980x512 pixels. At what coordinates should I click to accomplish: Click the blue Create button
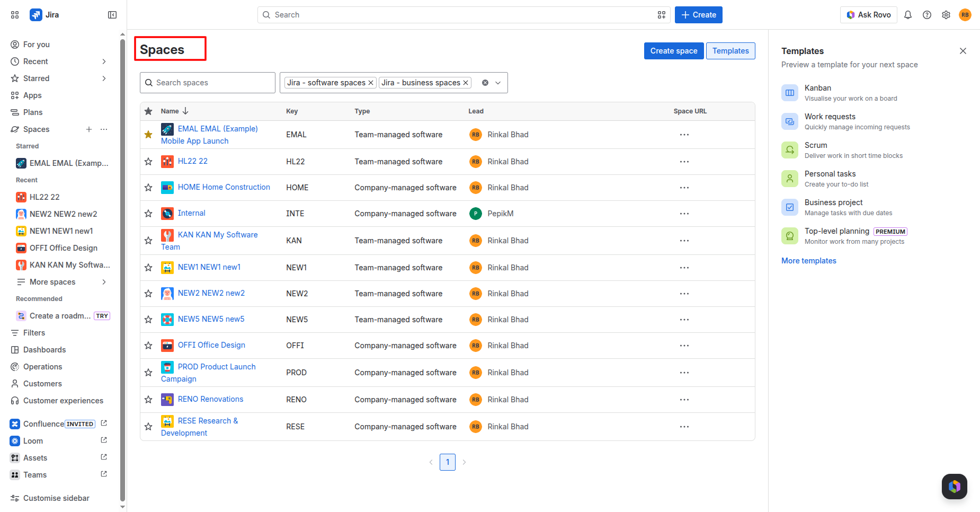click(x=699, y=15)
